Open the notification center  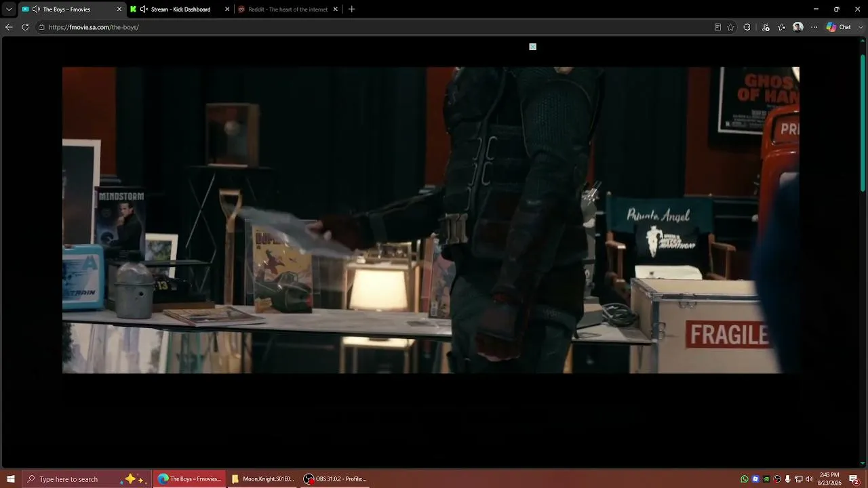coord(854,479)
